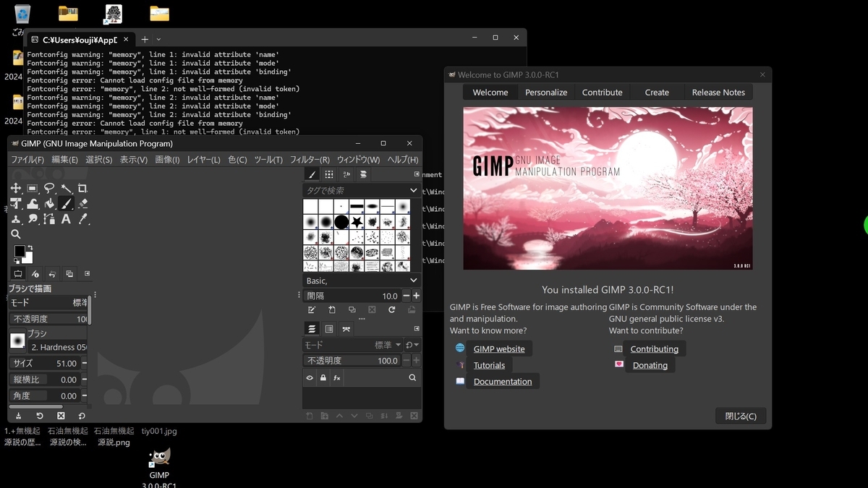Click the edit brush icon
This screenshot has height=488, width=868.
312,310
